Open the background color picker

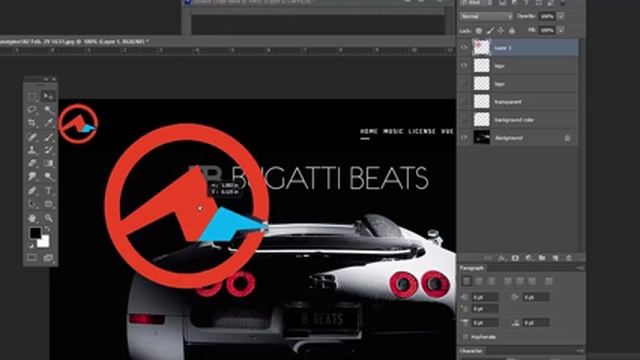(44, 242)
